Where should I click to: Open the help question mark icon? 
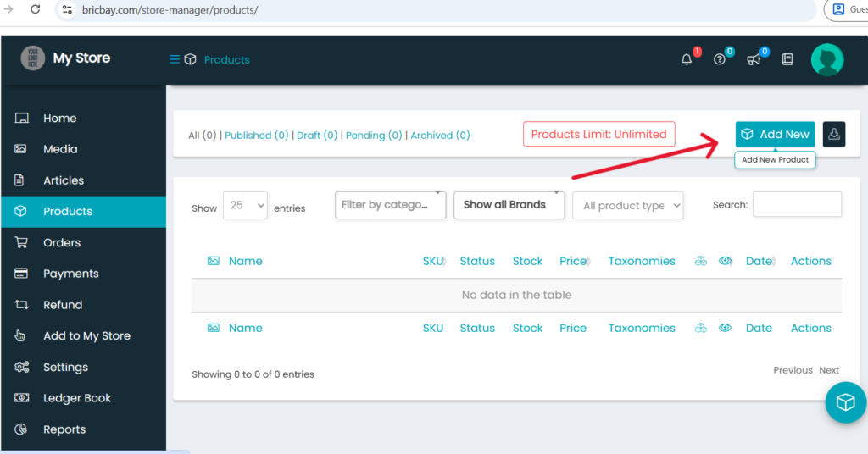[720, 59]
